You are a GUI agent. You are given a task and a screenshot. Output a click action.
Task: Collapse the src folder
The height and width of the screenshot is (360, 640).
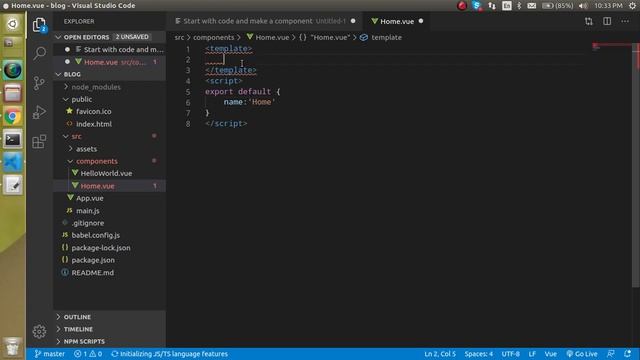(109, 136)
